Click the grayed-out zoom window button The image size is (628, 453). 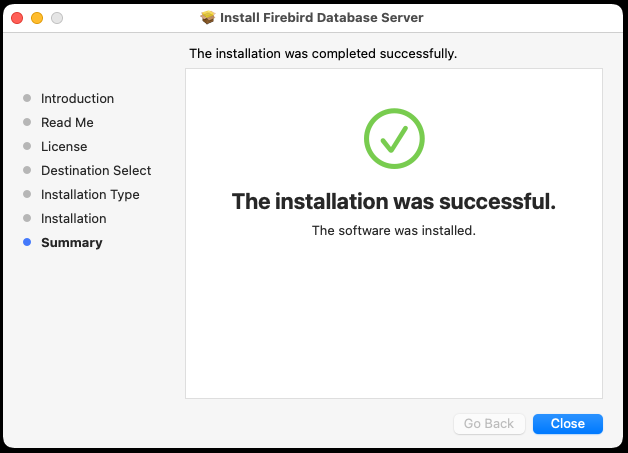click(x=57, y=18)
